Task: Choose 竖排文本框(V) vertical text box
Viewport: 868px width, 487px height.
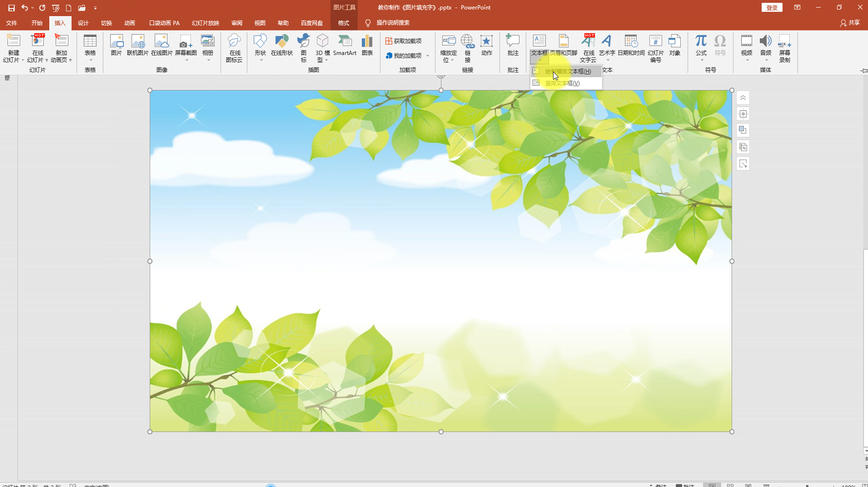Action: click(x=566, y=83)
